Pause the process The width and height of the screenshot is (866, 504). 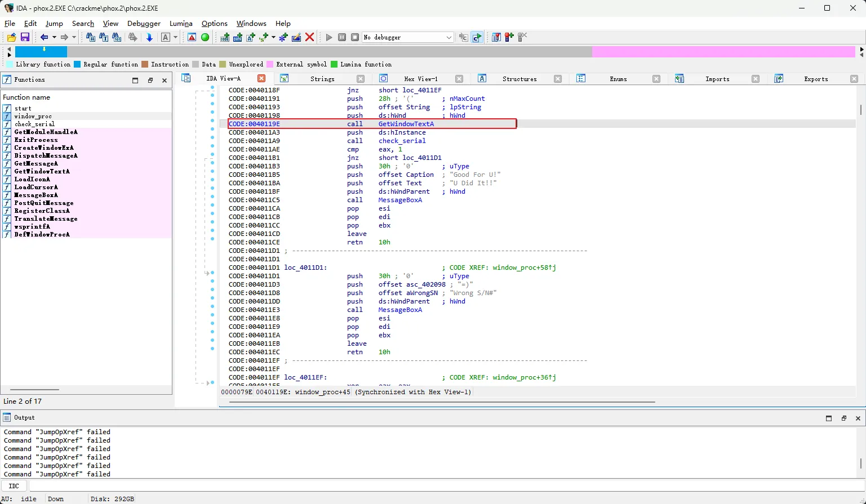(x=342, y=37)
